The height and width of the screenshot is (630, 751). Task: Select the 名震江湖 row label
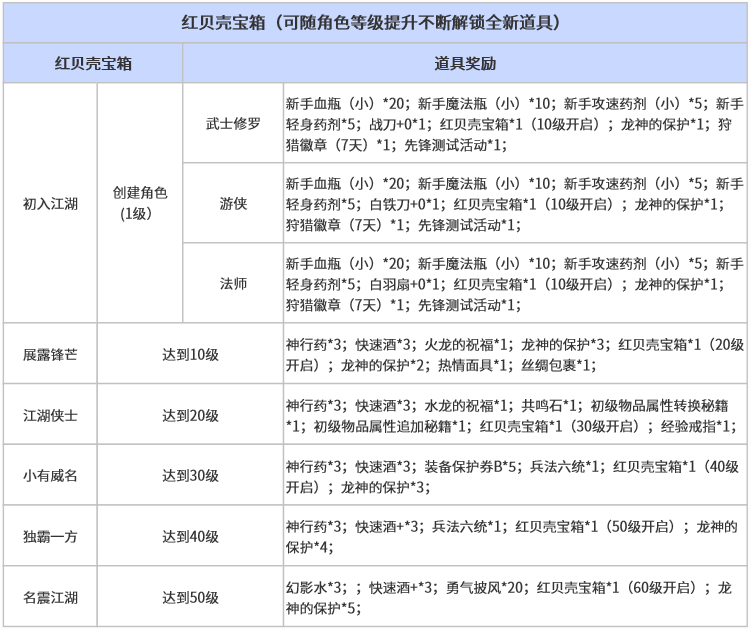tap(50, 597)
